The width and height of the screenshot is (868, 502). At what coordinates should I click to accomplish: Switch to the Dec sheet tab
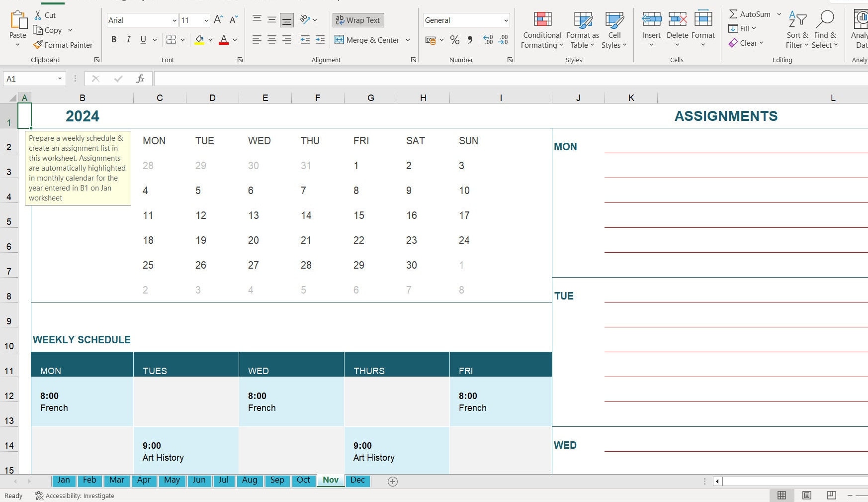pyautogui.click(x=357, y=480)
